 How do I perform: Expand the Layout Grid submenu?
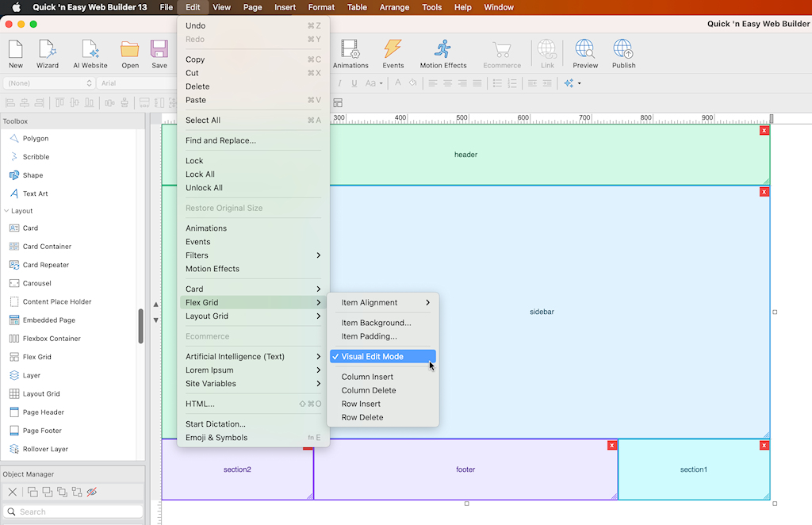coord(253,316)
